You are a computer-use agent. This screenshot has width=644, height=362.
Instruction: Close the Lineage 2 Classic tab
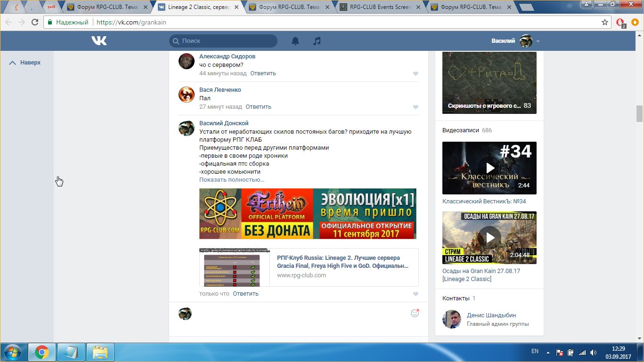coord(236,7)
